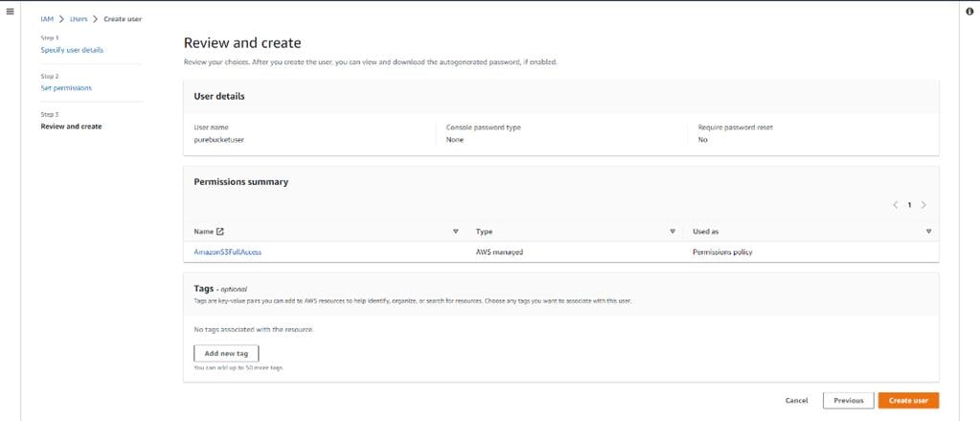Go back to Set permissions step
Image resolution: width=980 pixels, height=421 pixels.
(x=66, y=88)
